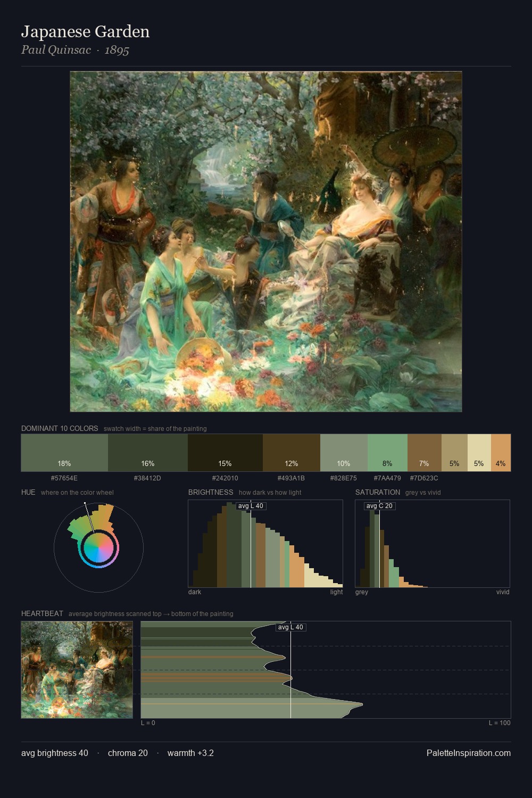532x798 pixels.
Task: Pick the 8% mint green swatch
Action: 387,453
